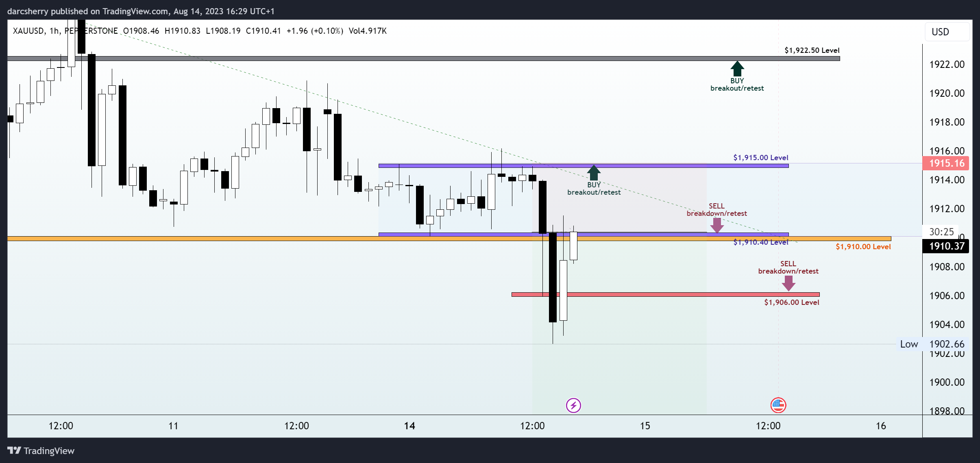The width and height of the screenshot is (980, 463).
Task: Click the published-by header text
Action: point(141,11)
